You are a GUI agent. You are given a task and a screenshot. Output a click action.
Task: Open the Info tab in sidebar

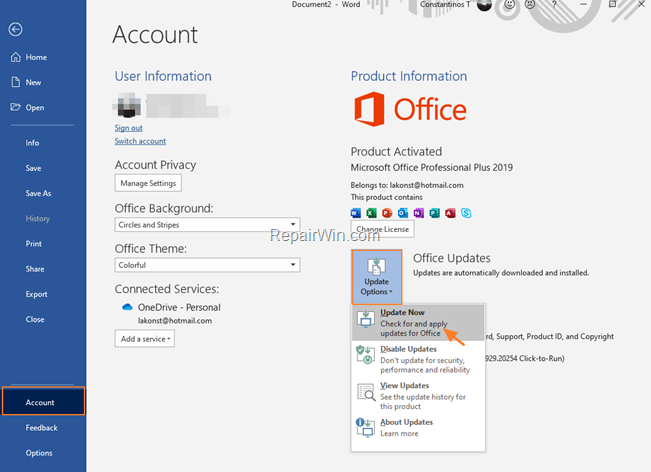coord(32,143)
